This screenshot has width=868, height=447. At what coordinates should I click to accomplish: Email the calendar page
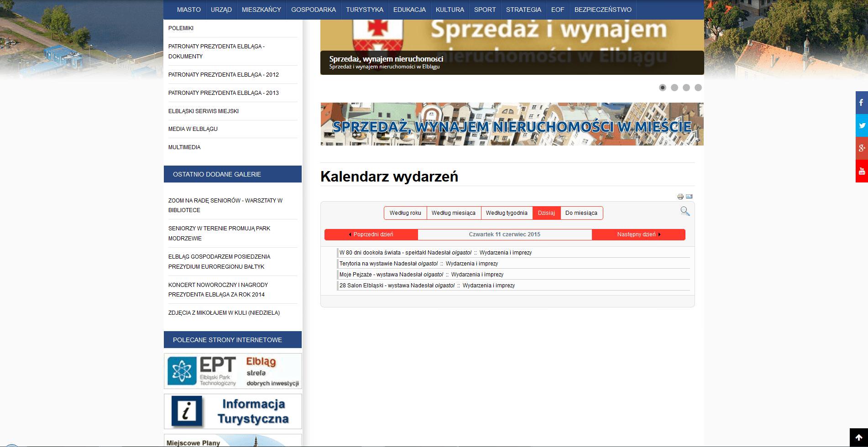click(x=689, y=196)
